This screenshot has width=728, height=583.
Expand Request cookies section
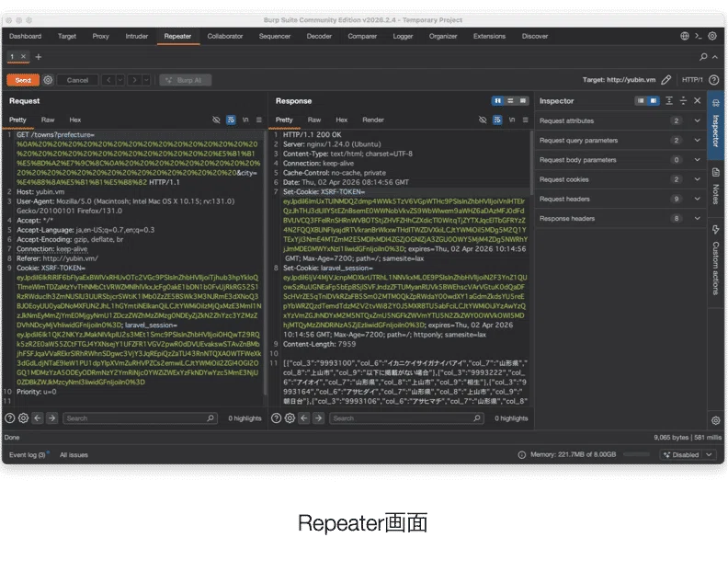620,179
